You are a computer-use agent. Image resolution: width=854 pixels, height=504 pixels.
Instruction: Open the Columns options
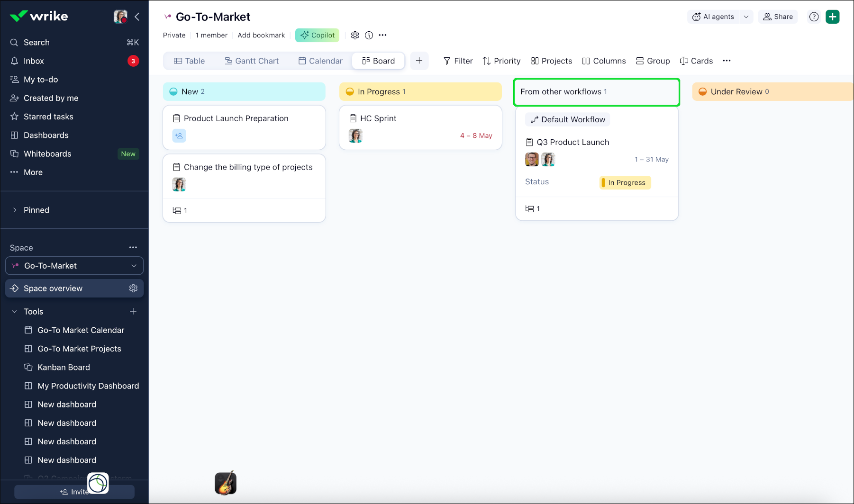pos(604,61)
